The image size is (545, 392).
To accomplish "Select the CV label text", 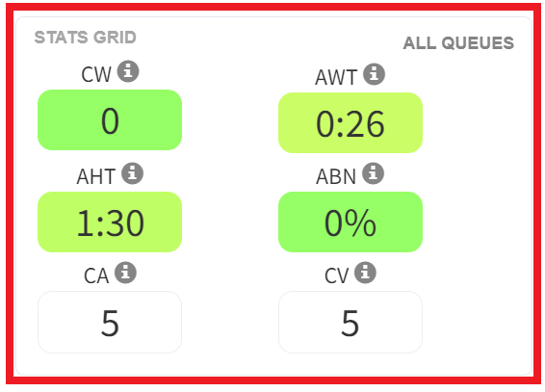I will (x=336, y=275).
